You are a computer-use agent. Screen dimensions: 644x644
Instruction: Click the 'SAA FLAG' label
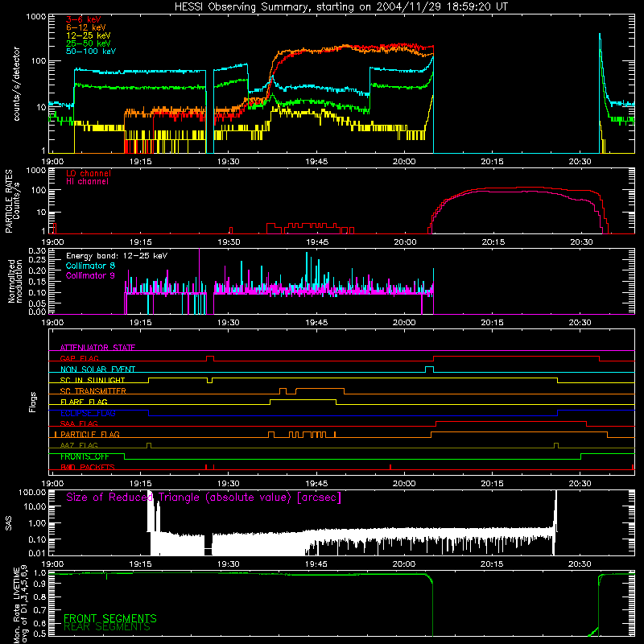point(79,423)
